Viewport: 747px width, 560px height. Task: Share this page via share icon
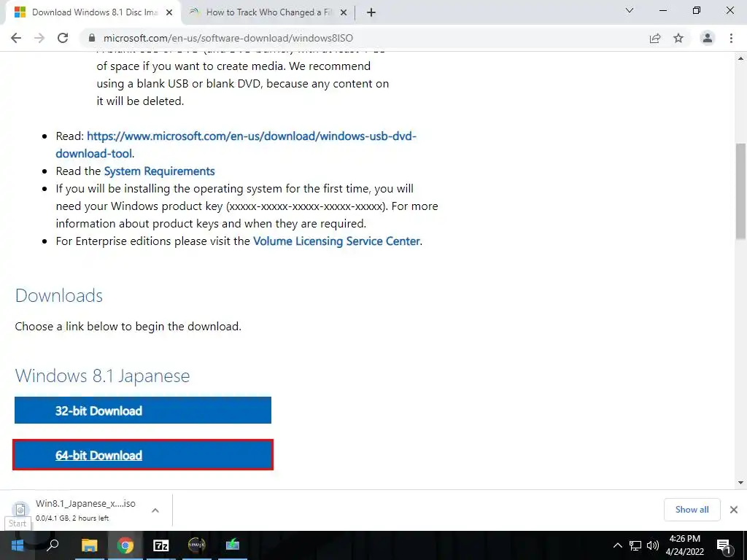pos(655,38)
